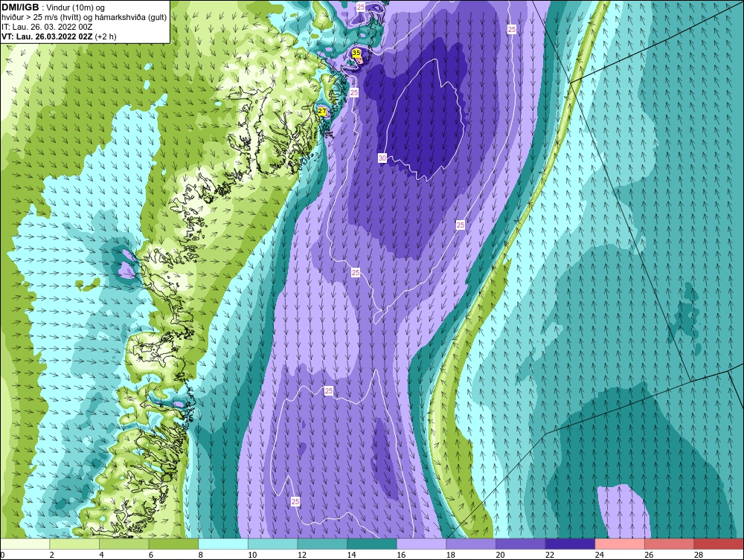The height and width of the screenshot is (560, 744).
Task: Click the colorbar tick label 22
Action: click(x=550, y=555)
